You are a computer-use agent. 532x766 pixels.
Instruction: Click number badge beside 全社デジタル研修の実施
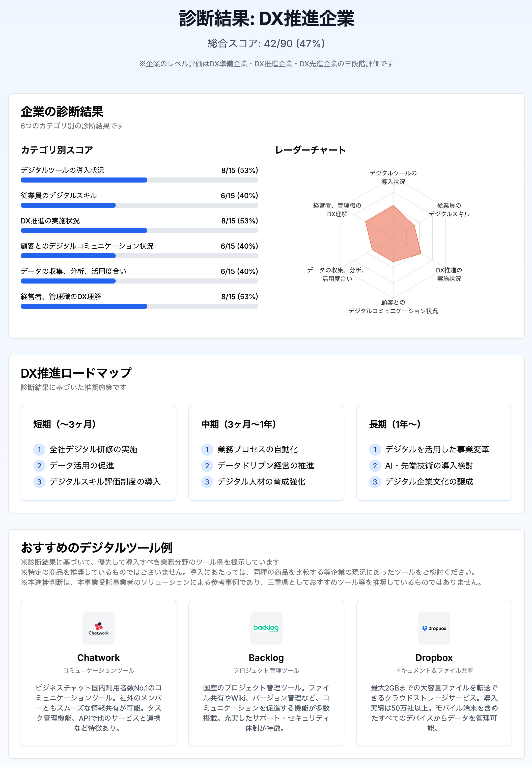coord(39,449)
